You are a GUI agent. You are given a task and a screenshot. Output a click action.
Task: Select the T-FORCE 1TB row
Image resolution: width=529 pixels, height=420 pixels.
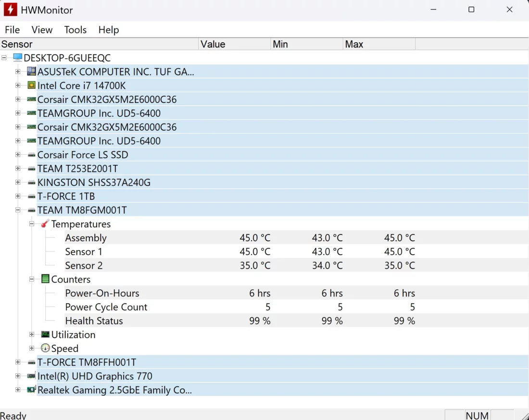283,196
